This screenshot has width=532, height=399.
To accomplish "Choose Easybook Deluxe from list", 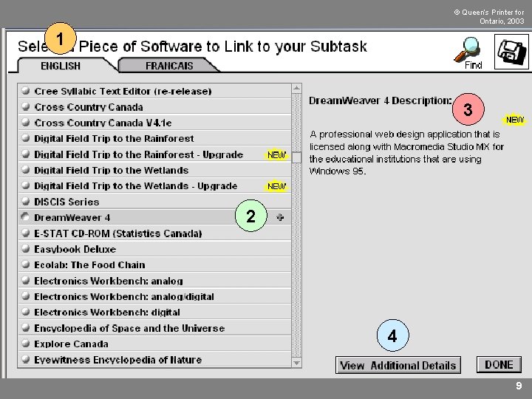I will pos(154,250).
